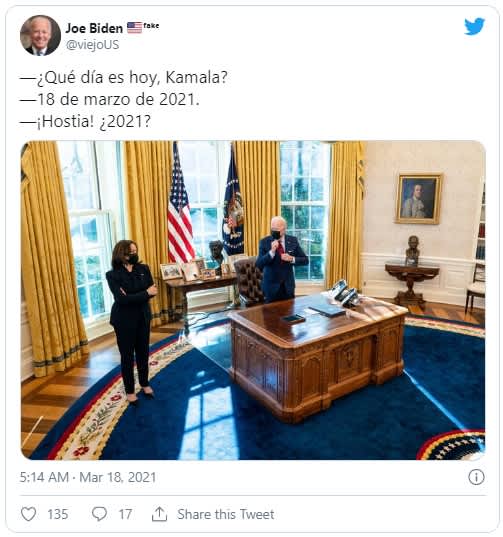Click the line '18 de marzo de 2021'
The width and height of the screenshot is (503, 537).
click(x=110, y=99)
